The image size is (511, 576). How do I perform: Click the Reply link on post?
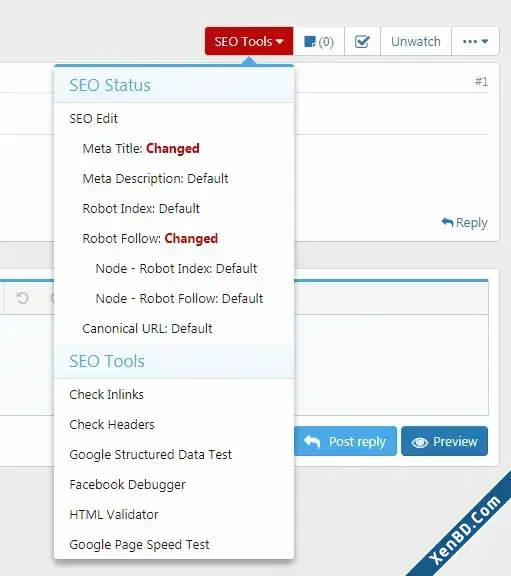coord(464,222)
